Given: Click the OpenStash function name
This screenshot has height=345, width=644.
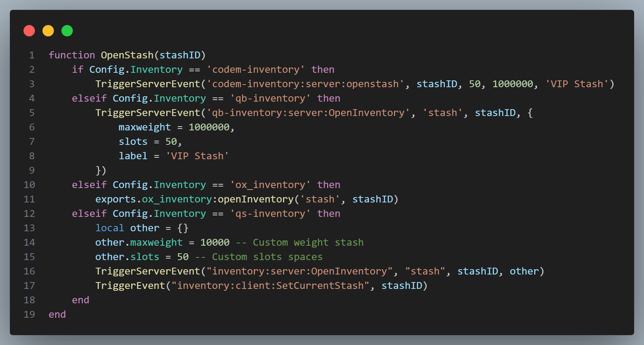Looking at the screenshot, I should (x=127, y=55).
